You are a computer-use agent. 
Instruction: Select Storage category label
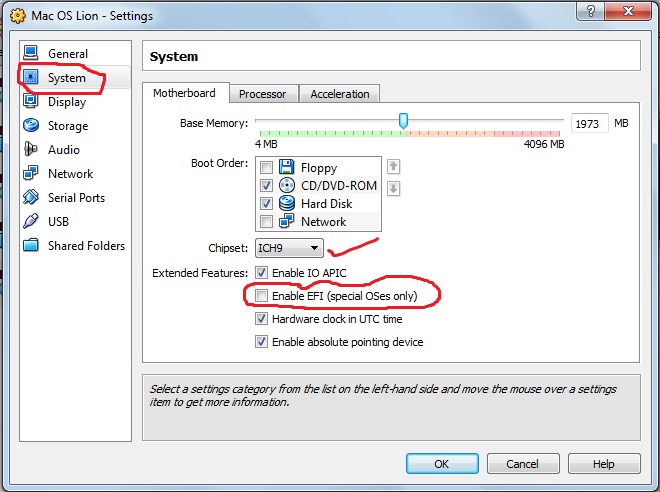68,126
